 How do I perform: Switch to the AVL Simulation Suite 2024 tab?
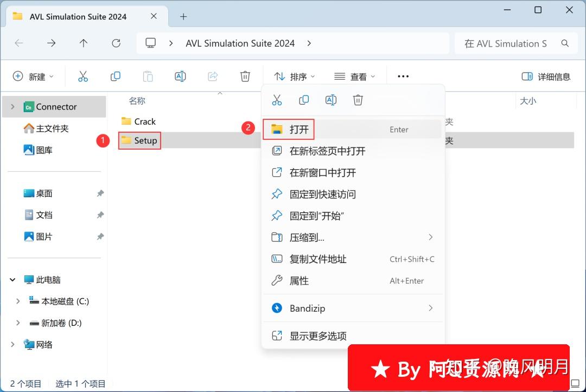tap(79, 16)
